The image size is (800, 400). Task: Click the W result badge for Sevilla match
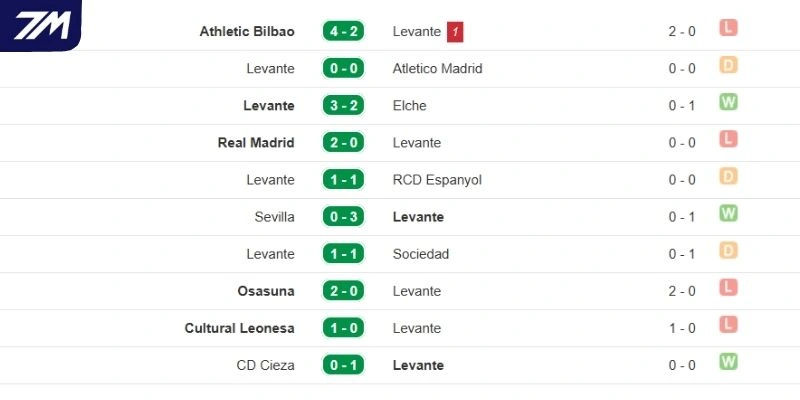[729, 214]
